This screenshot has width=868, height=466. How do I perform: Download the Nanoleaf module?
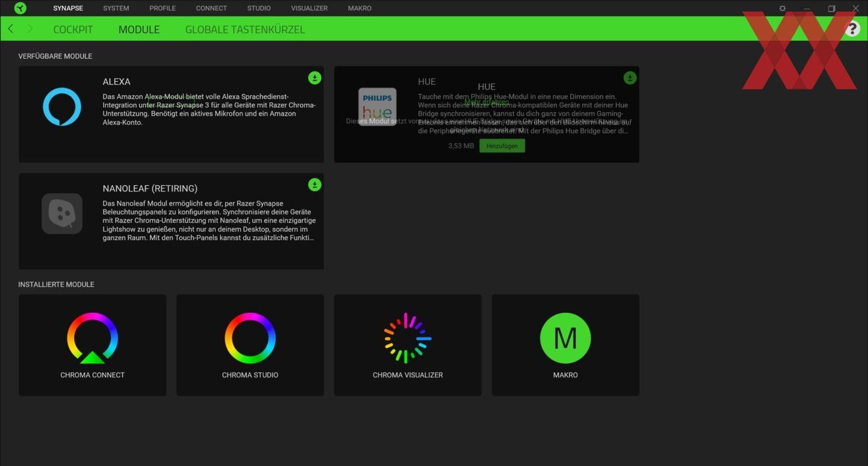coord(315,184)
